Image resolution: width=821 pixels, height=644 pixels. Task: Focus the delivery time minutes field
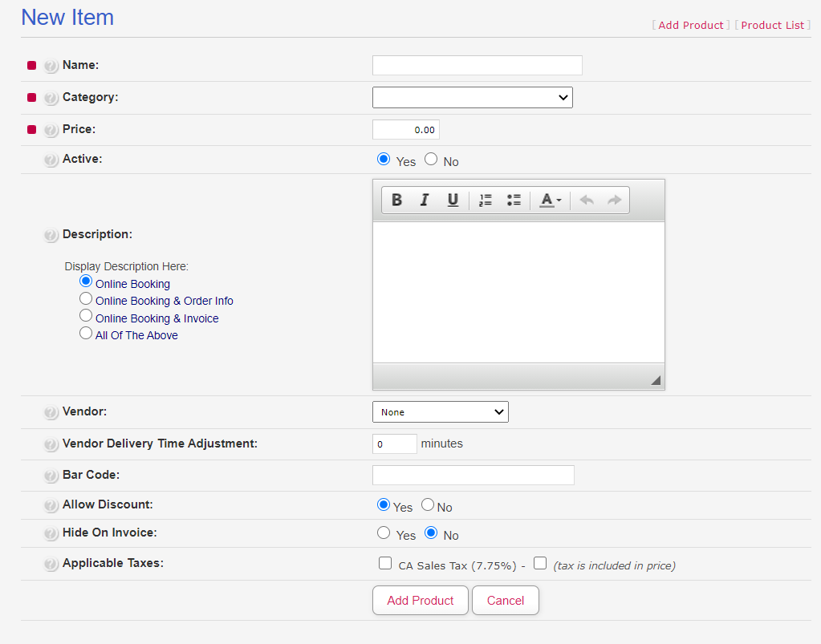tap(394, 444)
